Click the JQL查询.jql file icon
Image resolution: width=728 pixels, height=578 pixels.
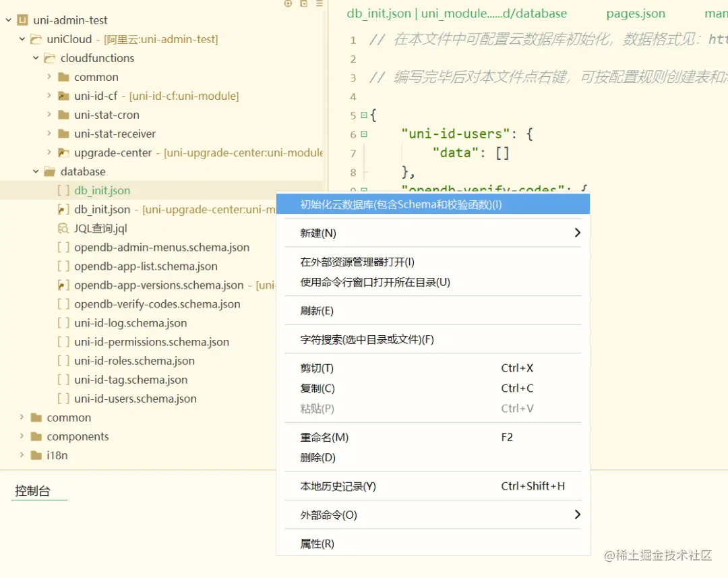[x=63, y=229]
